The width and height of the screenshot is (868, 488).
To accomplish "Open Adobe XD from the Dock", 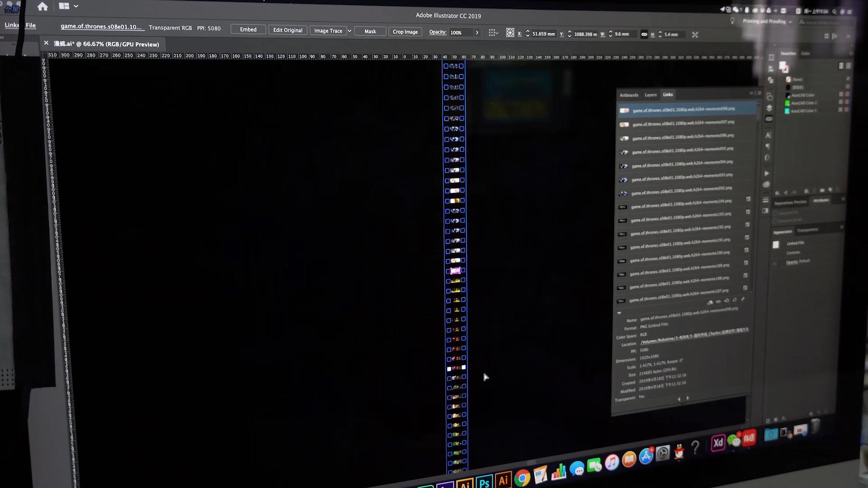I will pyautogui.click(x=718, y=443).
